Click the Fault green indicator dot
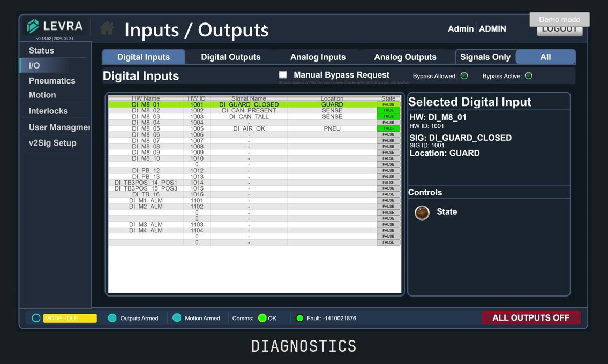This screenshot has height=364, width=608. 299,318
